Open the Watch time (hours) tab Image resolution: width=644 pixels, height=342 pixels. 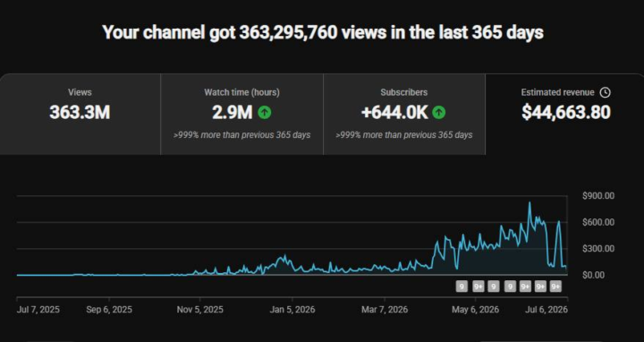pos(241,115)
